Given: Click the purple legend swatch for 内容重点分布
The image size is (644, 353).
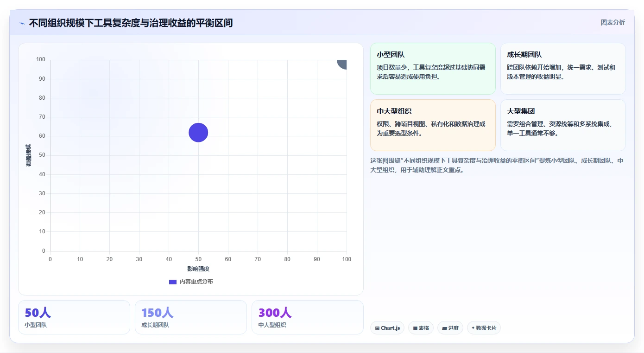Looking at the screenshot, I should click(x=173, y=282).
